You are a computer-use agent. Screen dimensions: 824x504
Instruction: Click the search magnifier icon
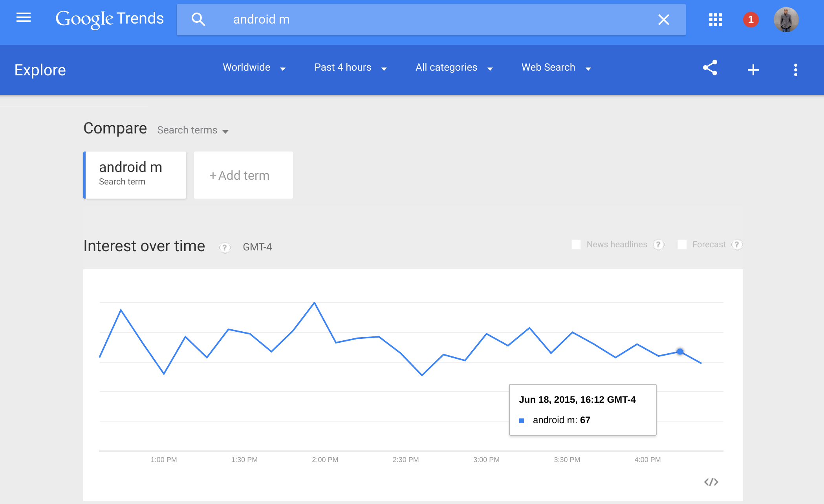[x=199, y=19]
